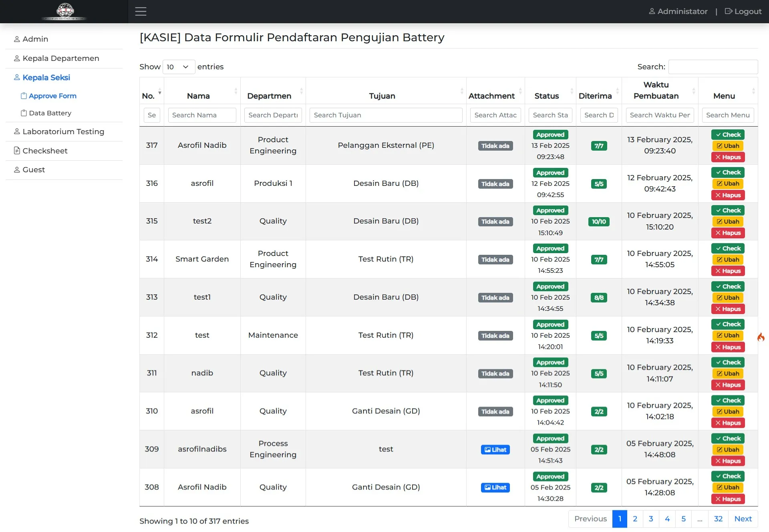Sort by the Waktu Pembuatan column
Viewport: 769px width, 532px height.
tap(660, 91)
